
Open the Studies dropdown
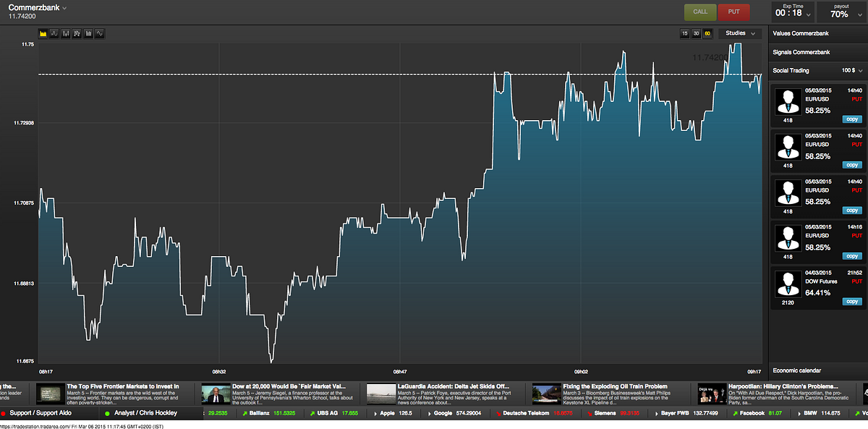point(741,33)
